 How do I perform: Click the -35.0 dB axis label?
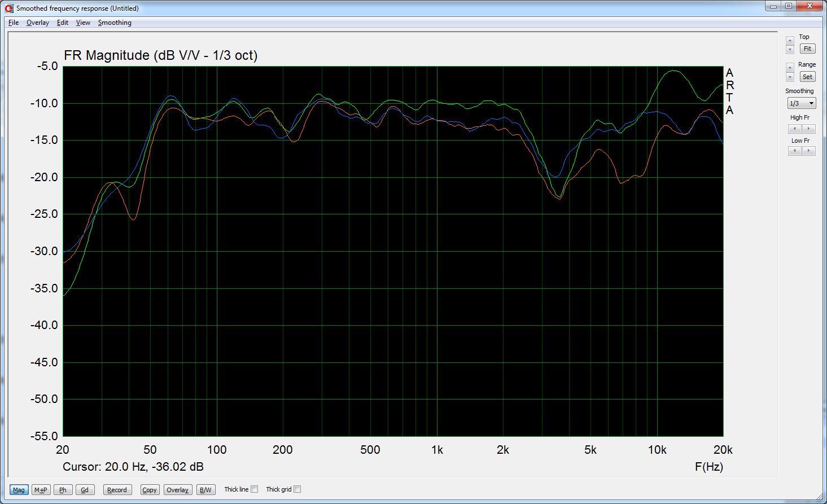click(x=44, y=288)
